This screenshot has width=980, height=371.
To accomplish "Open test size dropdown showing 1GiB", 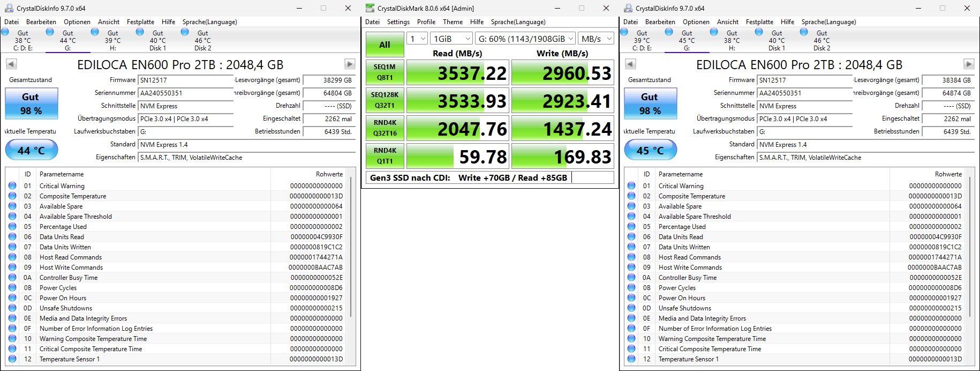I will [452, 39].
